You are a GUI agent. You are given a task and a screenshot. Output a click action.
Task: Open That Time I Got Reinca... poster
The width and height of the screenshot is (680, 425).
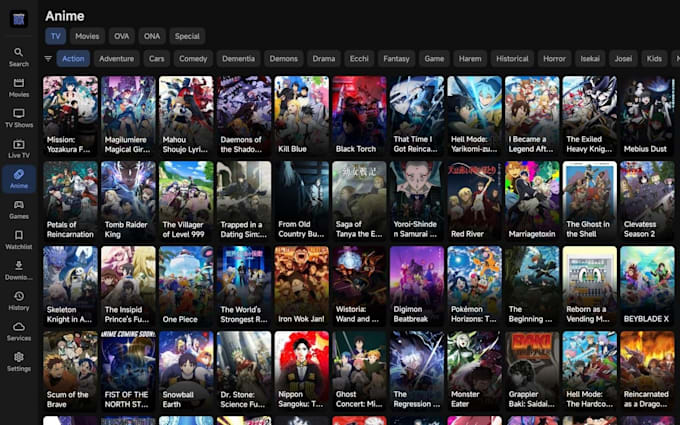[x=417, y=116]
